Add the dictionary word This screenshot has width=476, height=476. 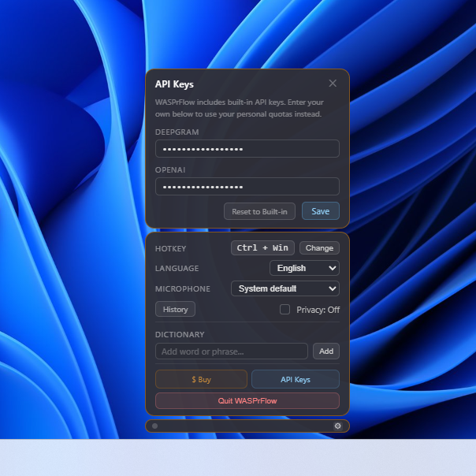[326, 351]
